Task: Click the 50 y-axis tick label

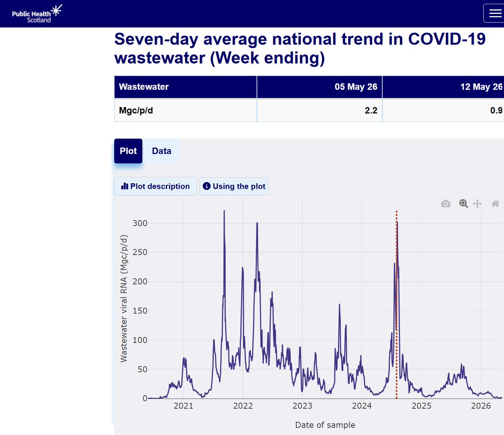Action: 142,369
